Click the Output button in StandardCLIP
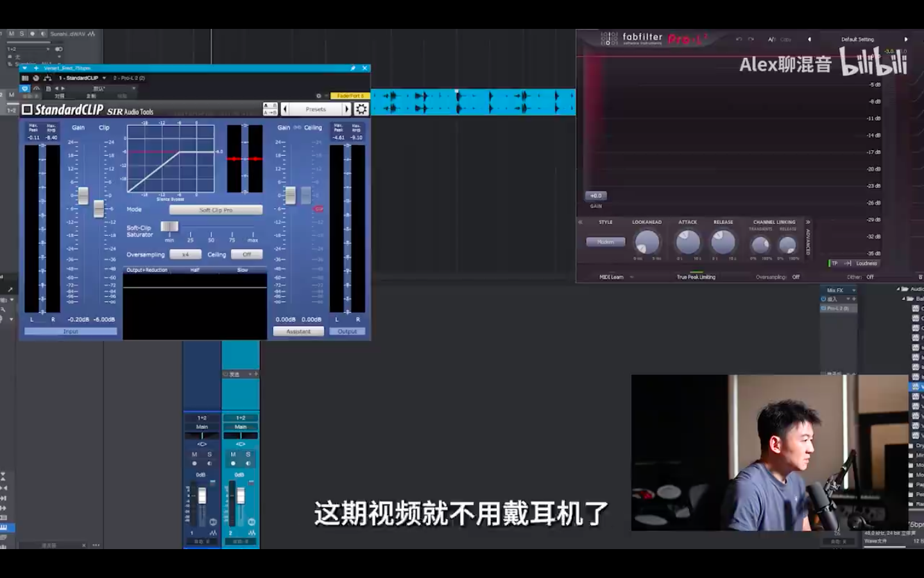 (347, 331)
